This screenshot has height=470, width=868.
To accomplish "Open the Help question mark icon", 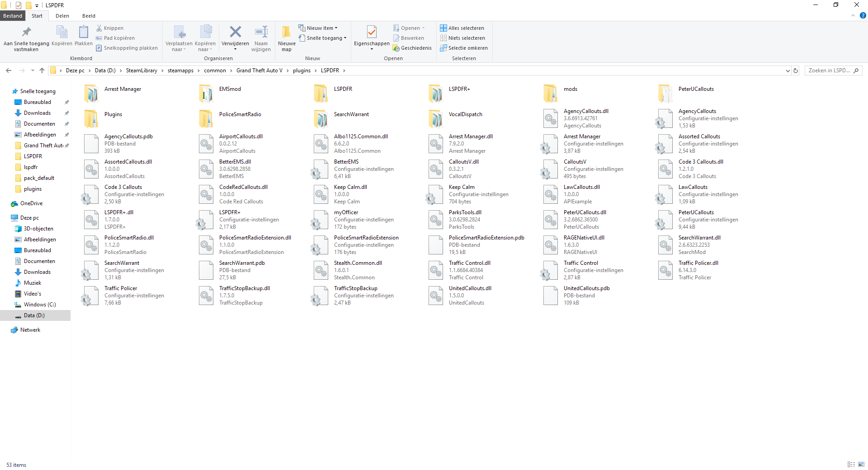I will click(863, 15).
